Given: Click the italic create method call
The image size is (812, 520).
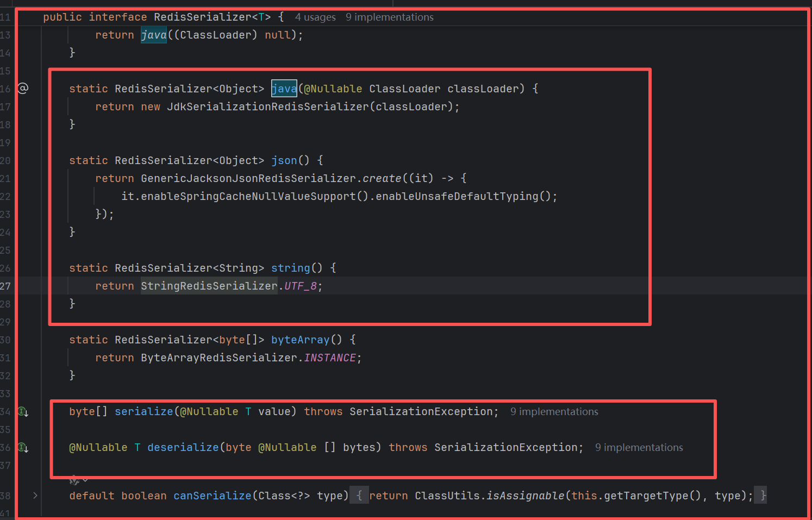Looking at the screenshot, I should [382, 179].
